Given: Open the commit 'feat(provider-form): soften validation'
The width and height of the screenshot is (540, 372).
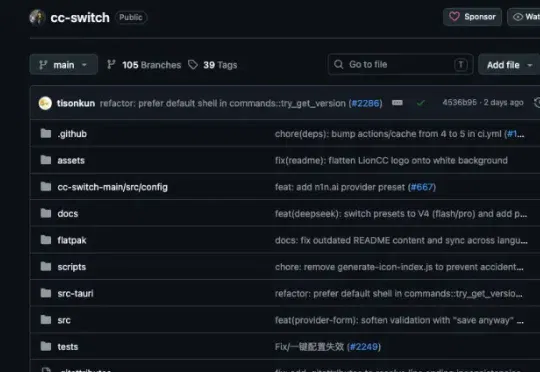Looking at the screenshot, I should [x=399, y=320].
